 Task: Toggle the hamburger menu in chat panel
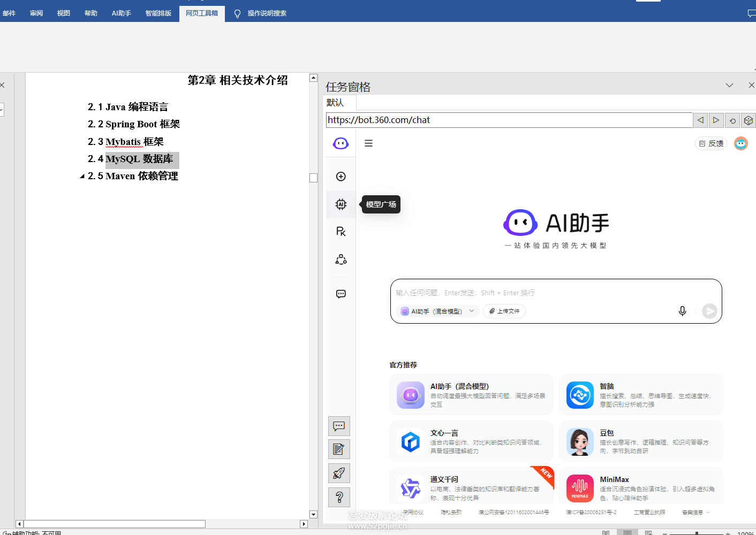(368, 143)
